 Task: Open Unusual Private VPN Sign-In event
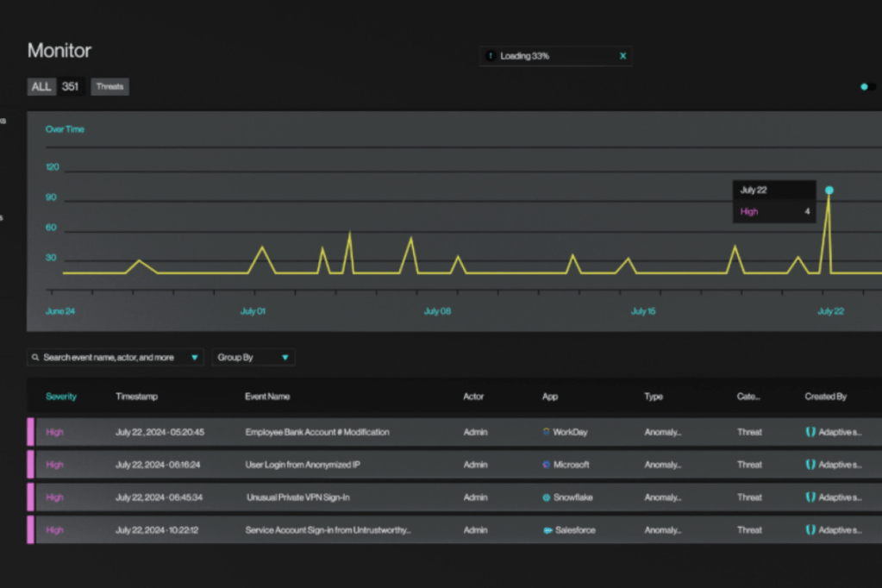[x=298, y=497]
